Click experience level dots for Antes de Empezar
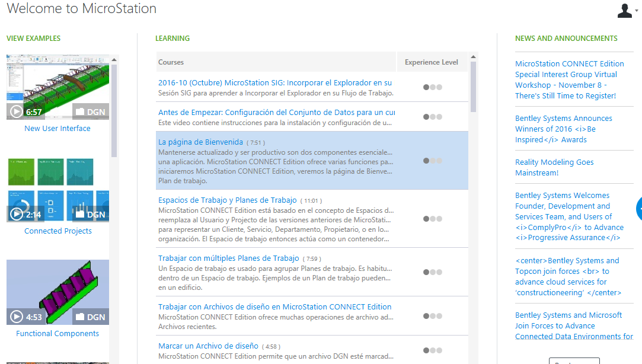Viewport: 642px width, 364px height. 432,117
